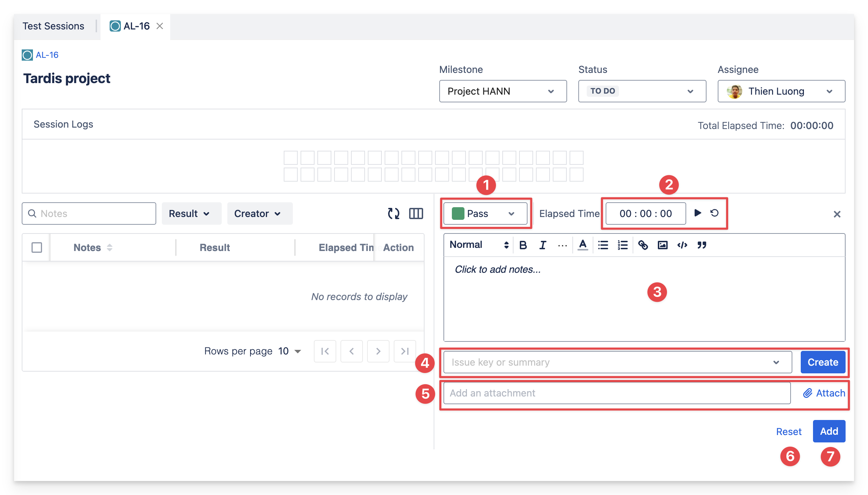
Task: Create a bulleted list in notes
Action: [x=603, y=245]
